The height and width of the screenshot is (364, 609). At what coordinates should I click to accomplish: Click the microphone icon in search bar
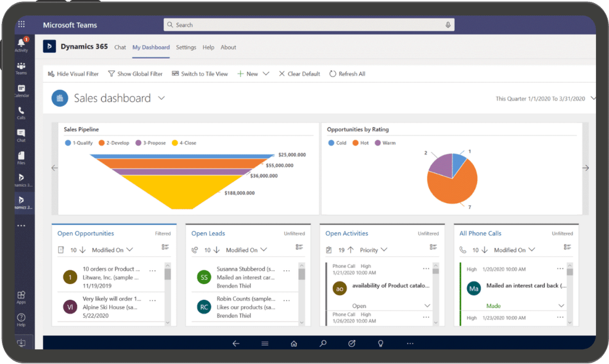point(448,25)
